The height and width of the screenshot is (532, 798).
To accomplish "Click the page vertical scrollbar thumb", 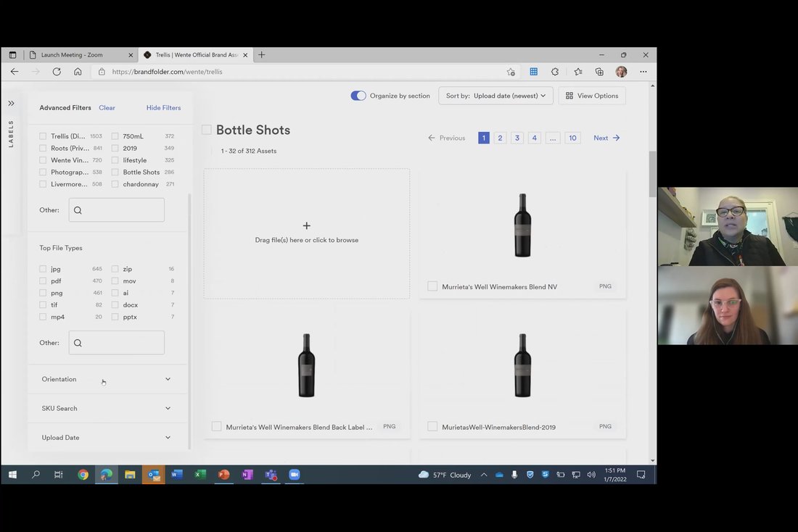I will click(x=652, y=174).
